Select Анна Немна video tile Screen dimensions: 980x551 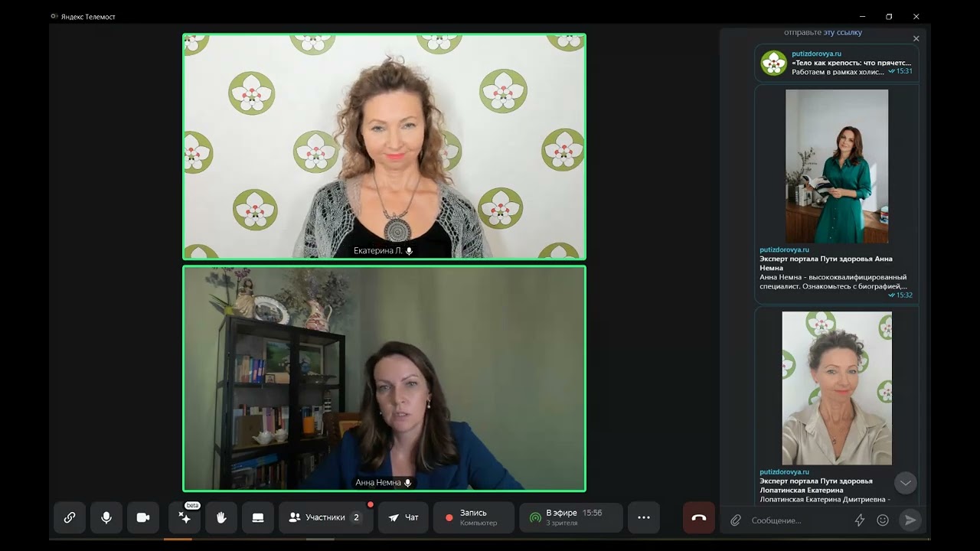coord(384,378)
